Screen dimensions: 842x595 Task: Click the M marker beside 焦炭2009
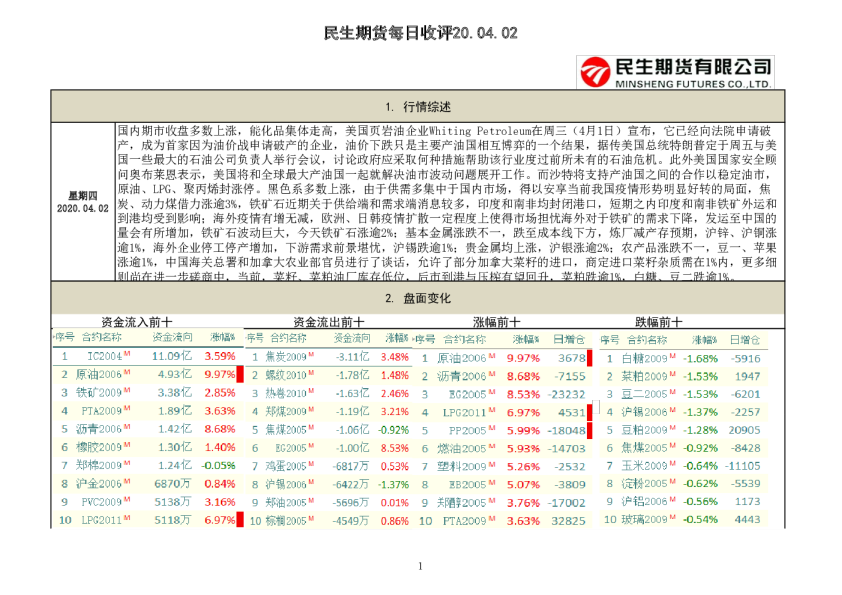click(x=309, y=356)
